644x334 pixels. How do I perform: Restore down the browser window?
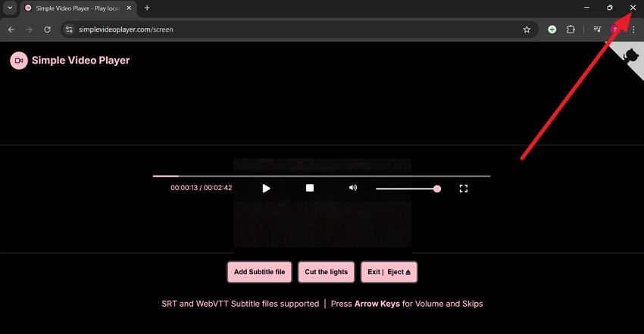coord(609,8)
